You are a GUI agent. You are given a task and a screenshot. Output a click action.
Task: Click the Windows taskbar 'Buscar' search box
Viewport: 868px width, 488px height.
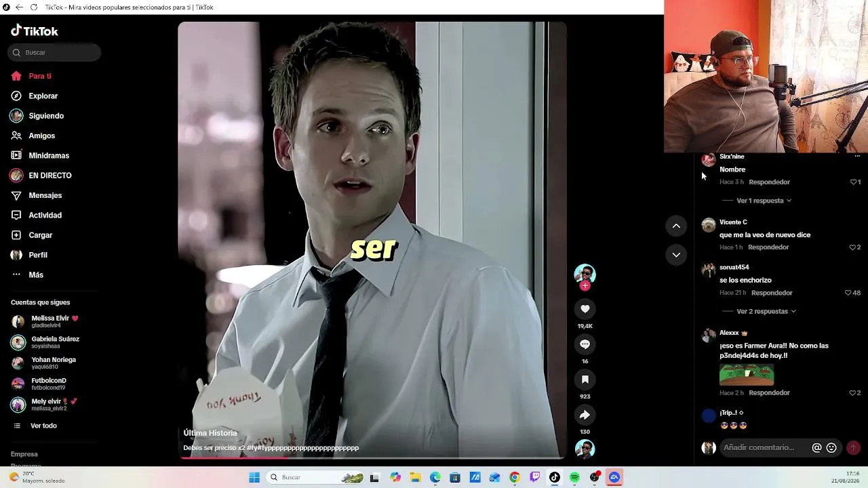(x=315, y=477)
